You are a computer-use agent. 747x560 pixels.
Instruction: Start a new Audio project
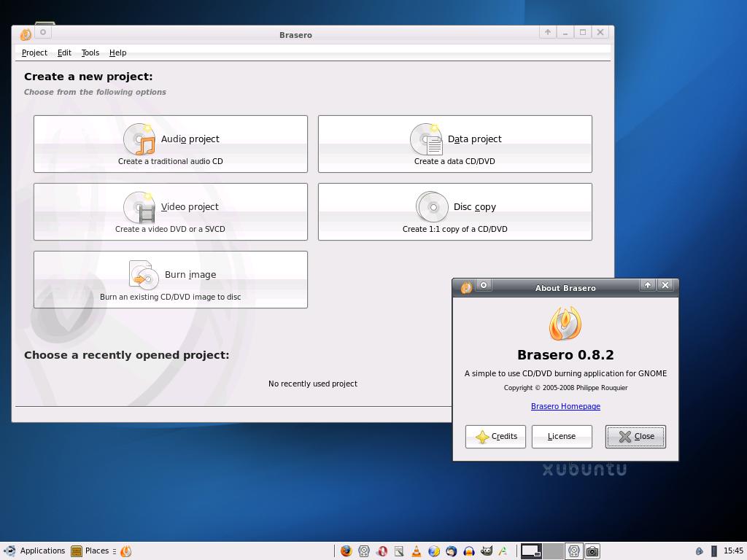[x=171, y=144]
